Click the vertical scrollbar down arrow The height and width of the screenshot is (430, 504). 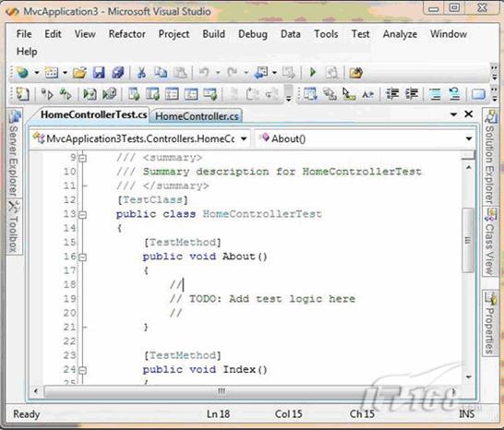(469, 376)
